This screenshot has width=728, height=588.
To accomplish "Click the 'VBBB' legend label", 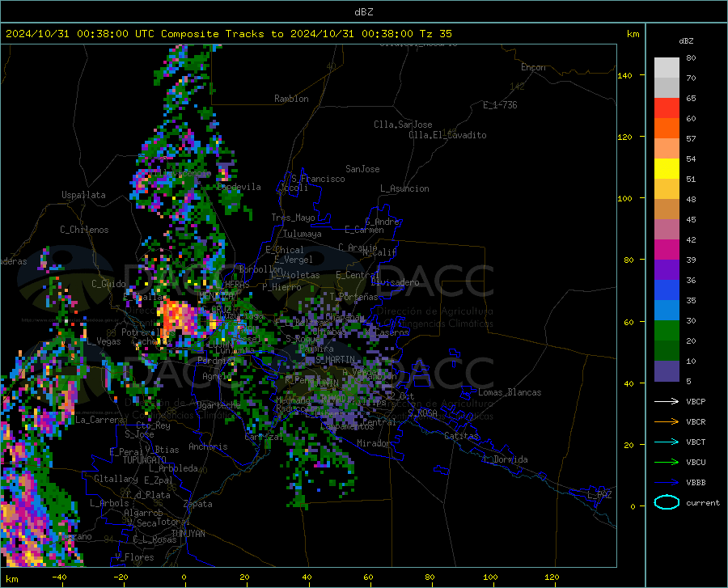I will click(696, 483).
